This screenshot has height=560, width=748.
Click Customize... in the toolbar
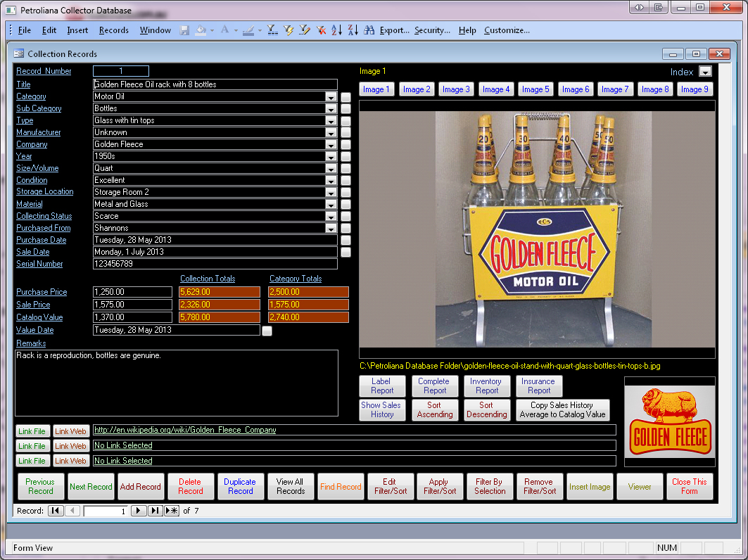(507, 30)
